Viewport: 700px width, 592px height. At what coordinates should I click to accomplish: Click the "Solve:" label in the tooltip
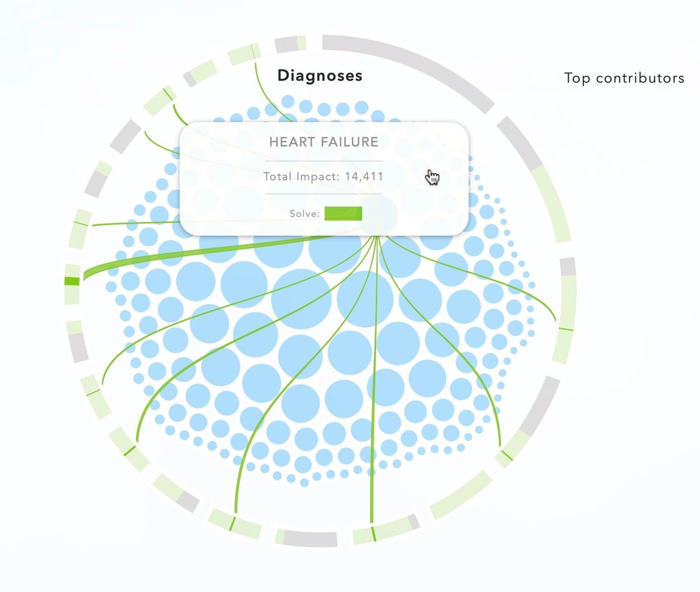tap(304, 214)
